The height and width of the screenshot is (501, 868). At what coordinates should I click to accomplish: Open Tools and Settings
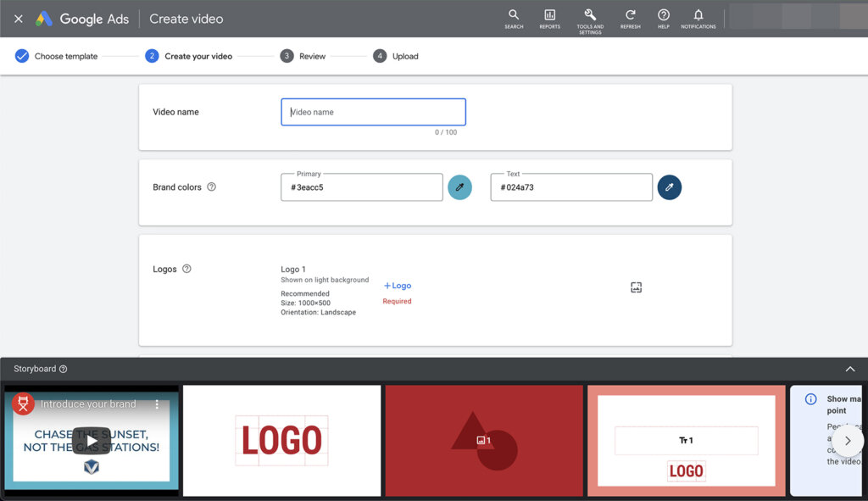click(x=590, y=15)
